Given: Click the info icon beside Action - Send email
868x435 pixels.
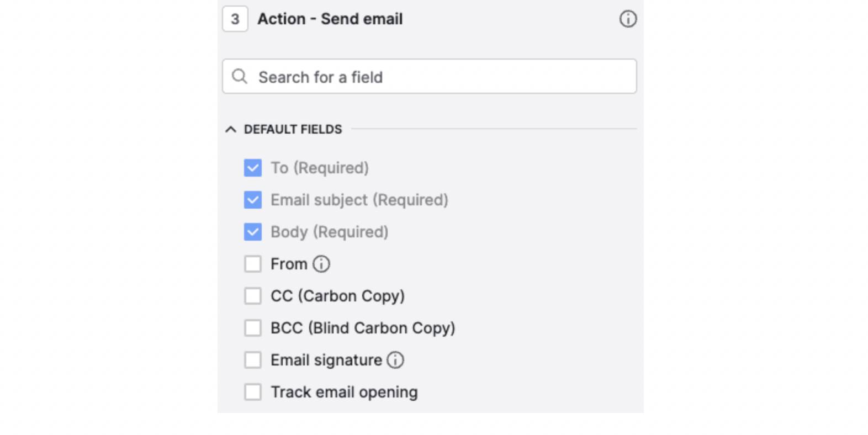Looking at the screenshot, I should [628, 19].
